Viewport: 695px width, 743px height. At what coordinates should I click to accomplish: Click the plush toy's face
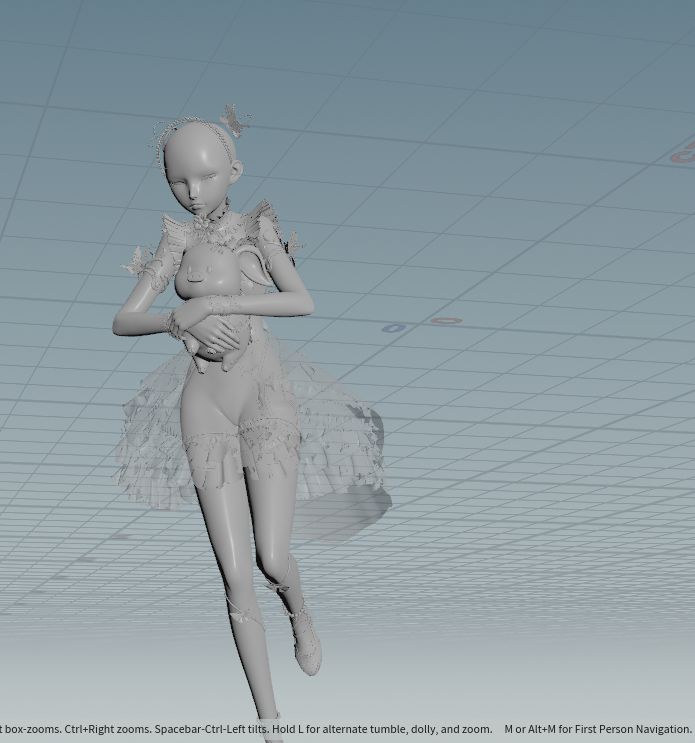click(x=215, y=280)
